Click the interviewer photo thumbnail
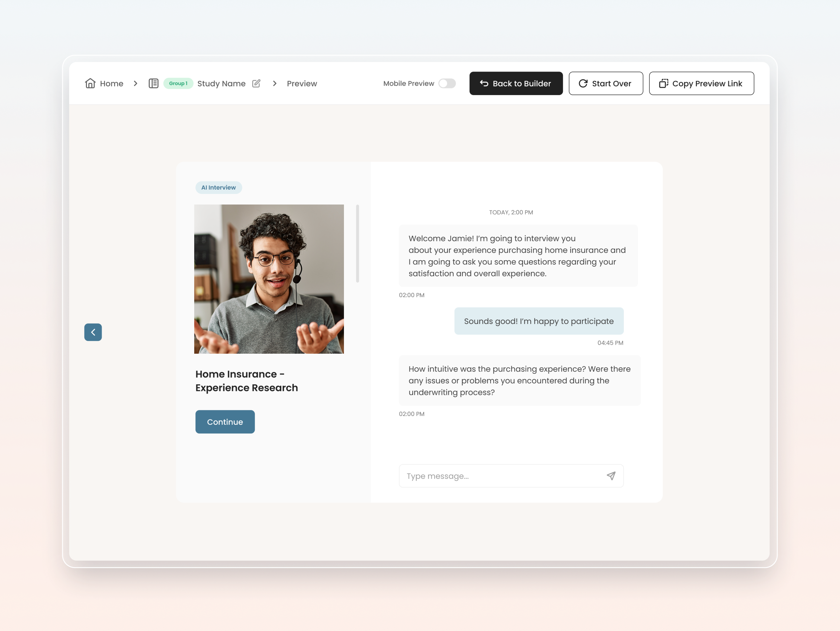 coord(269,279)
